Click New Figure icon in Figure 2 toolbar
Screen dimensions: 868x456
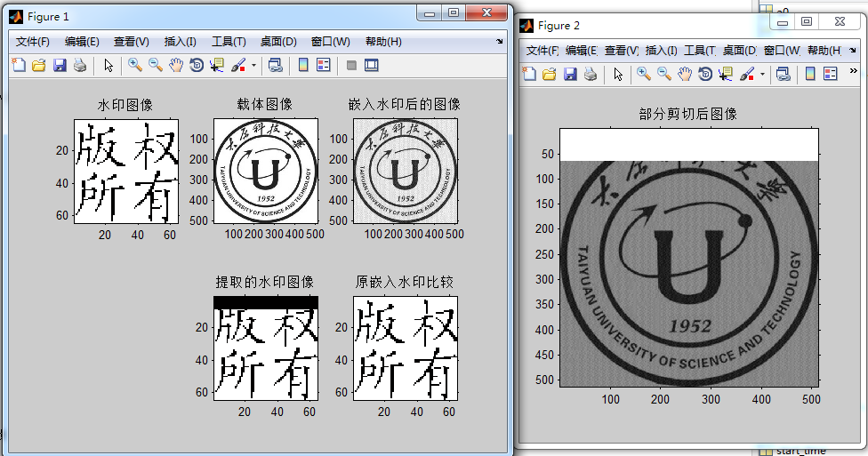pyautogui.click(x=529, y=74)
